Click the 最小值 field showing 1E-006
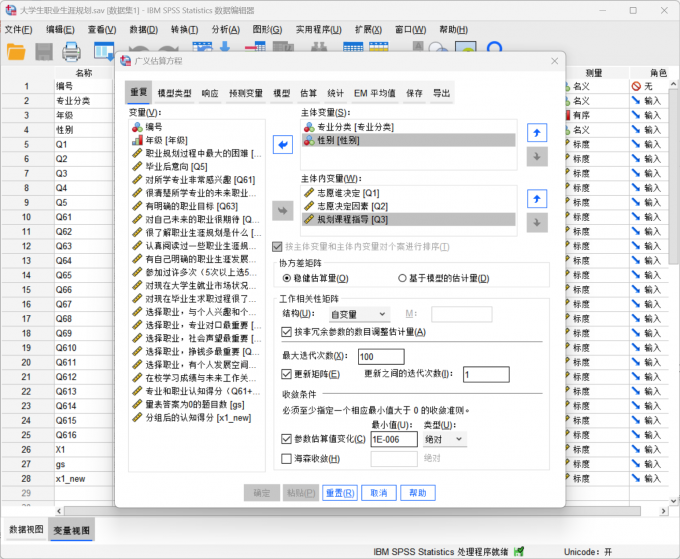 point(394,439)
